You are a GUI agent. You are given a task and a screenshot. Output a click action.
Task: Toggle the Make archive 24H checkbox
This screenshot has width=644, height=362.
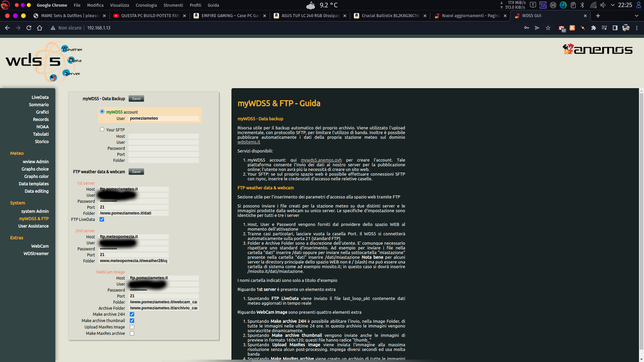(x=132, y=314)
